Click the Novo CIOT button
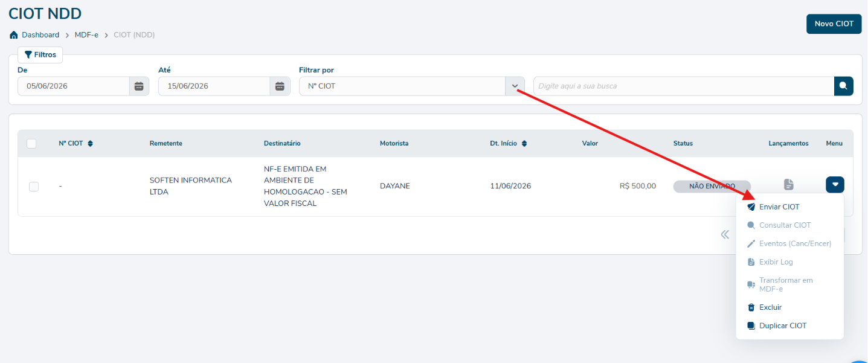The width and height of the screenshot is (868, 363). [x=834, y=24]
